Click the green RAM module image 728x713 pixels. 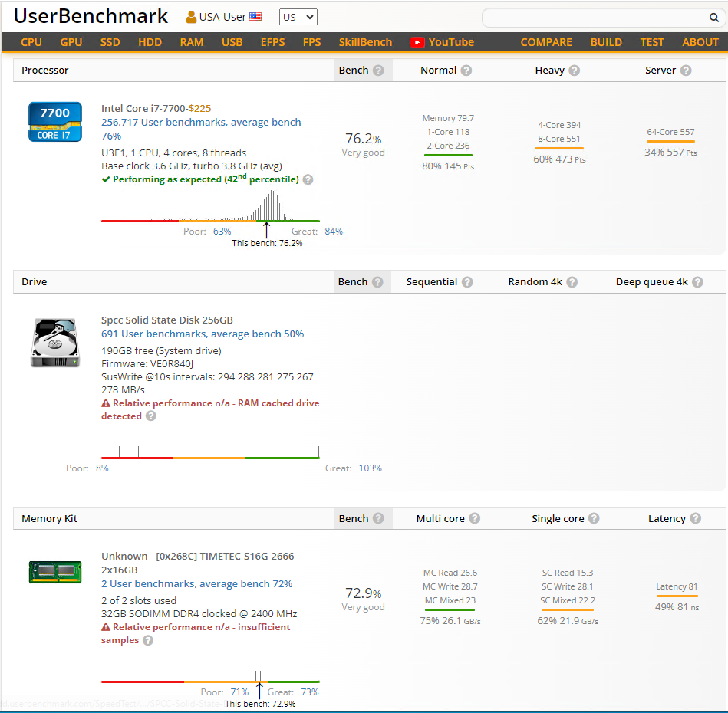coord(55,571)
